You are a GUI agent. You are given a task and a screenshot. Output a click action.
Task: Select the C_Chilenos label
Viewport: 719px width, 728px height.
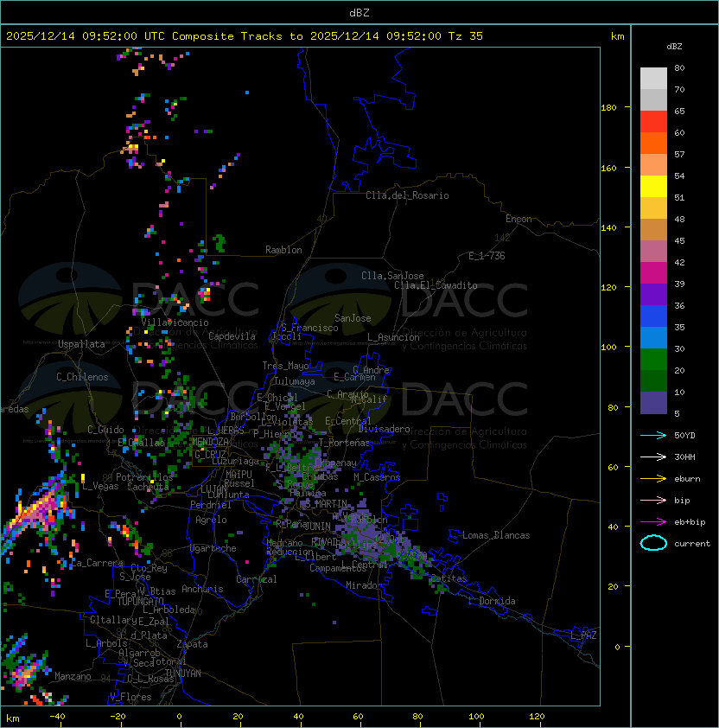click(x=82, y=377)
